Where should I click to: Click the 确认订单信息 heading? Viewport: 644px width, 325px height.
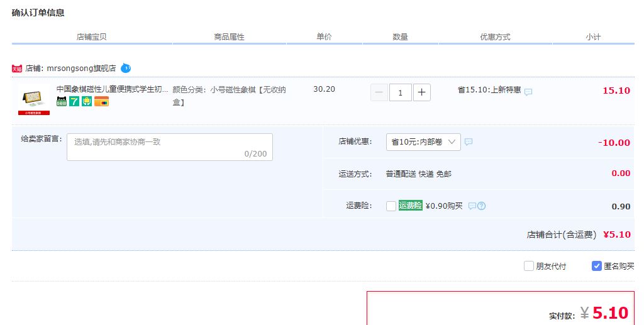click(x=38, y=13)
